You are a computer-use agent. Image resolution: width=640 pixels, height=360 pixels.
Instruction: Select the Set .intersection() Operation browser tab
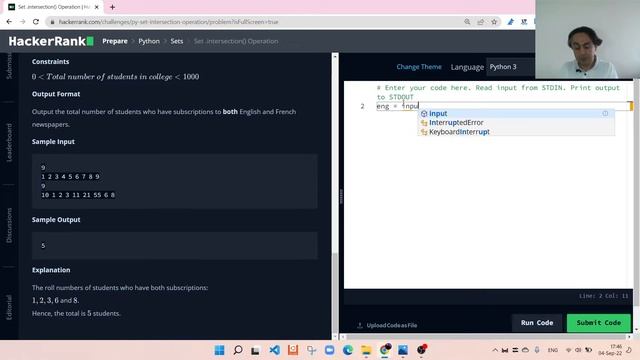click(x=53, y=7)
